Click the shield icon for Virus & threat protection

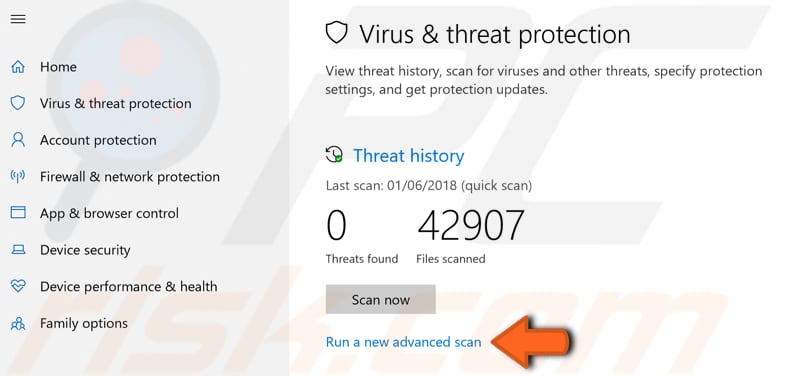(x=18, y=103)
